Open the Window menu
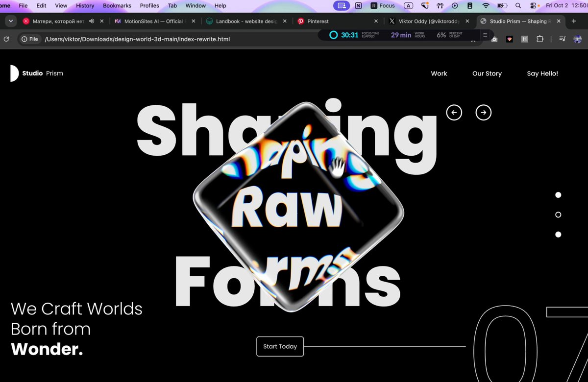588x382 pixels. 196,5
